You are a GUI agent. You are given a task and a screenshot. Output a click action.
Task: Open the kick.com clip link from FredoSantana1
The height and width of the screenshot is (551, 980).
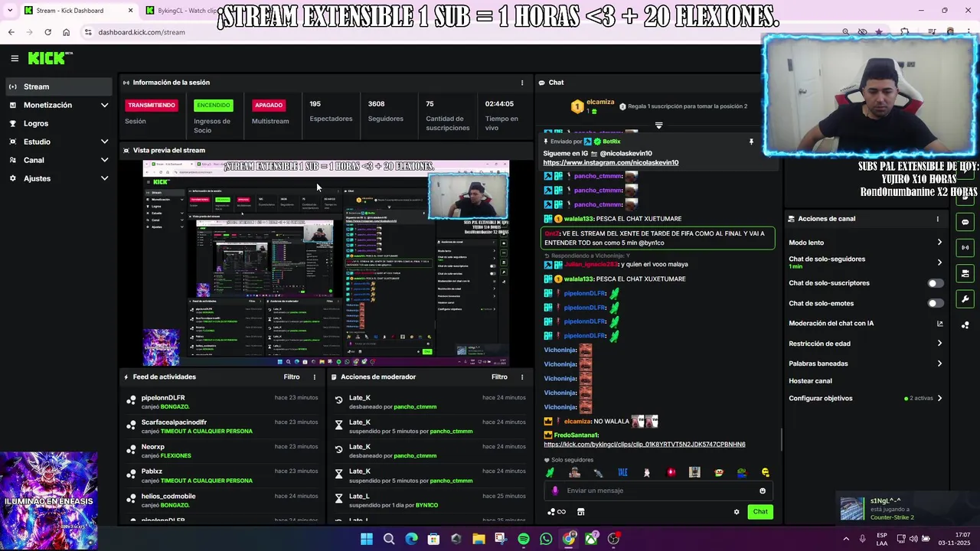tap(644, 444)
